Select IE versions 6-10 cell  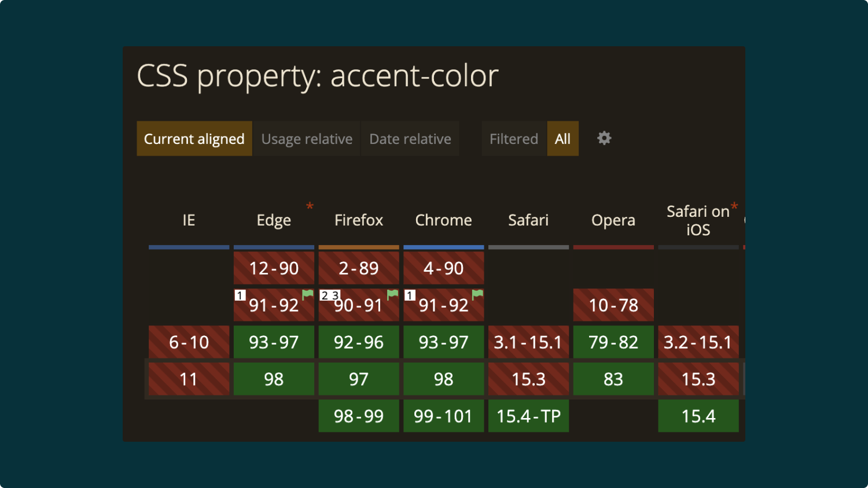189,342
